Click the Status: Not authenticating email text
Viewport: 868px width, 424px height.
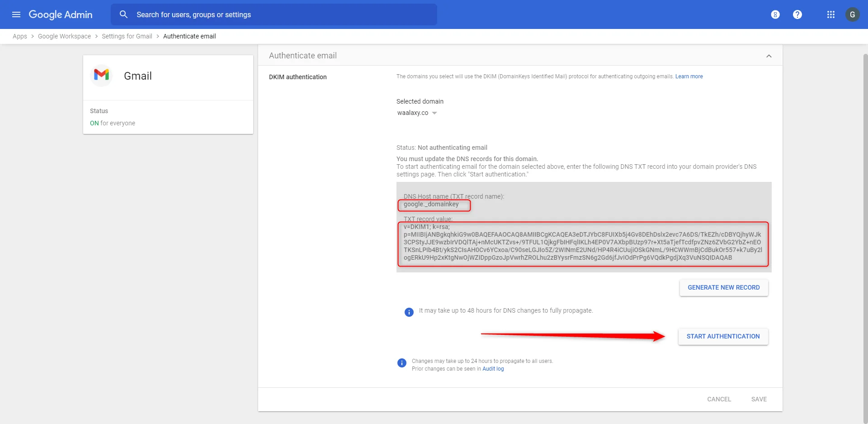442,148
